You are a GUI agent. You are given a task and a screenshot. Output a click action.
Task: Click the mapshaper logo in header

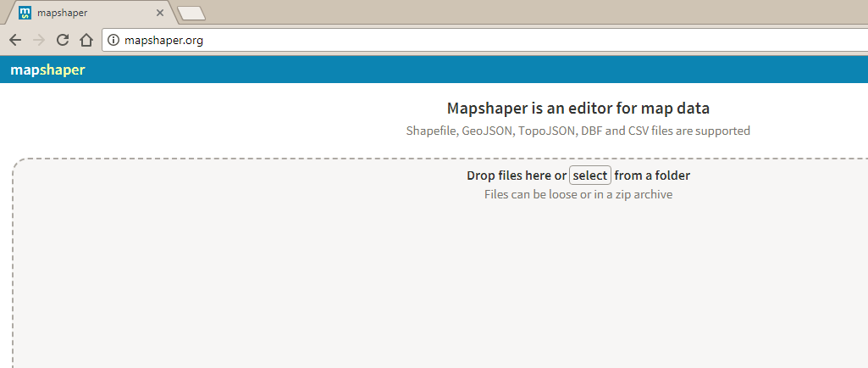47,70
